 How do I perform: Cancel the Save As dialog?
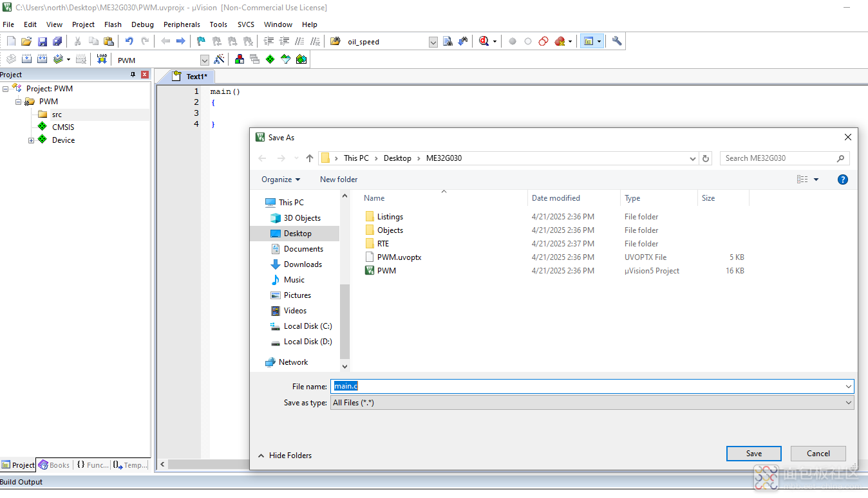click(x=818, y=454)
